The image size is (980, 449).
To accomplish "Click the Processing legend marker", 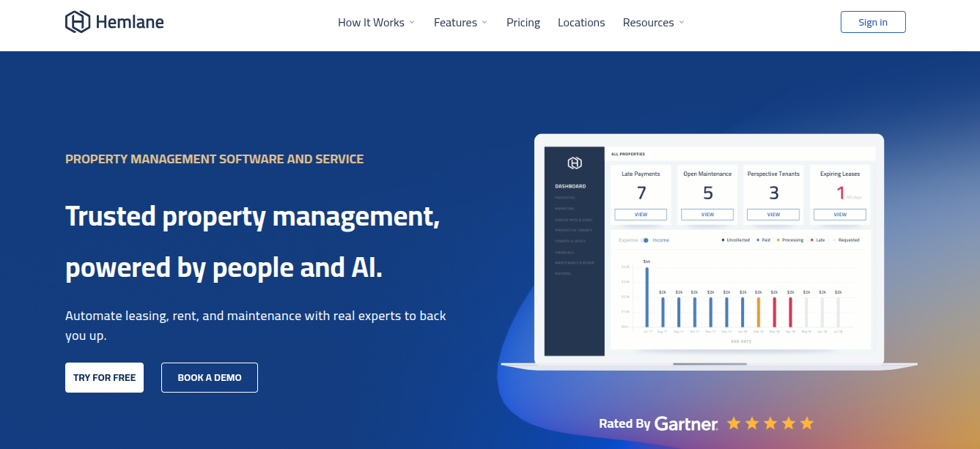I will [778, 240].
